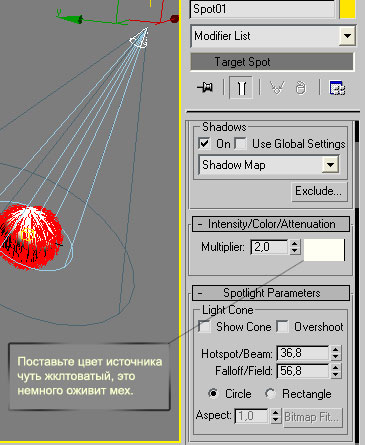This screenshot has height=445, width=365.
Task: Click the Exclude... button
Action: [x=319, y=191]
